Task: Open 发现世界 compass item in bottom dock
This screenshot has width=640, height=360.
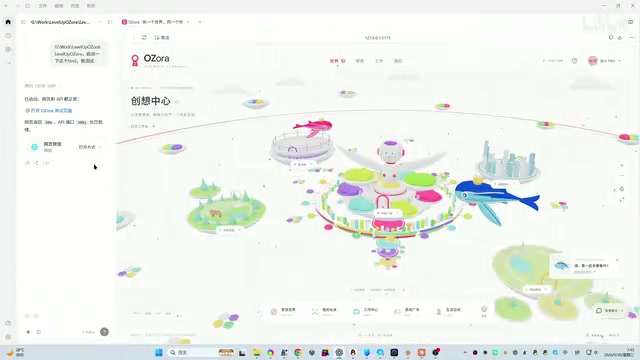Action: pos(283,311)
